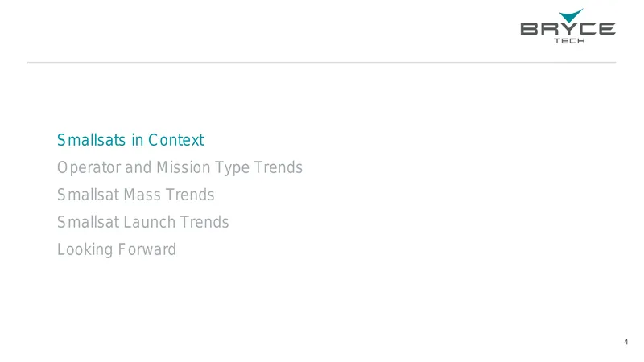Click the word 'Operator' in the second line
This screenshot has height=362, width=644.
tap(89, 168)
